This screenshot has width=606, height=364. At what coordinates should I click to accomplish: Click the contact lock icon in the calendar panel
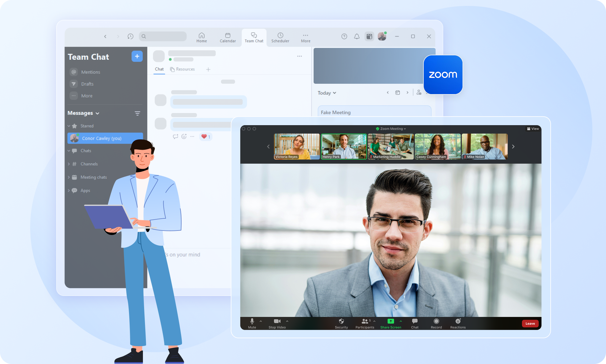point(419,92)
